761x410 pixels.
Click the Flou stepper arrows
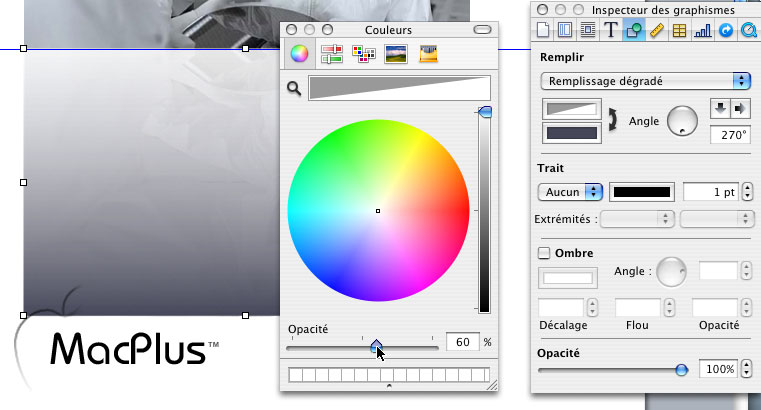click(x=670, y=308)
